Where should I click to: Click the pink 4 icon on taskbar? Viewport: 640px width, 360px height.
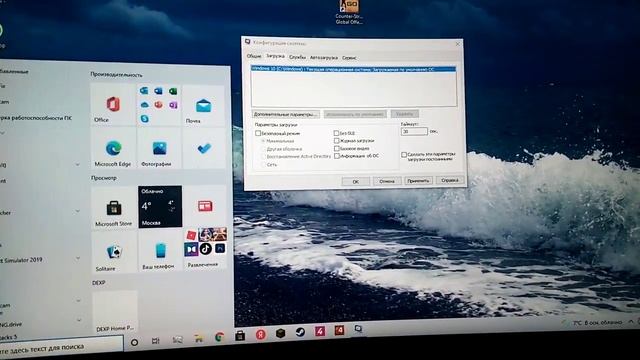click(320, 331)
